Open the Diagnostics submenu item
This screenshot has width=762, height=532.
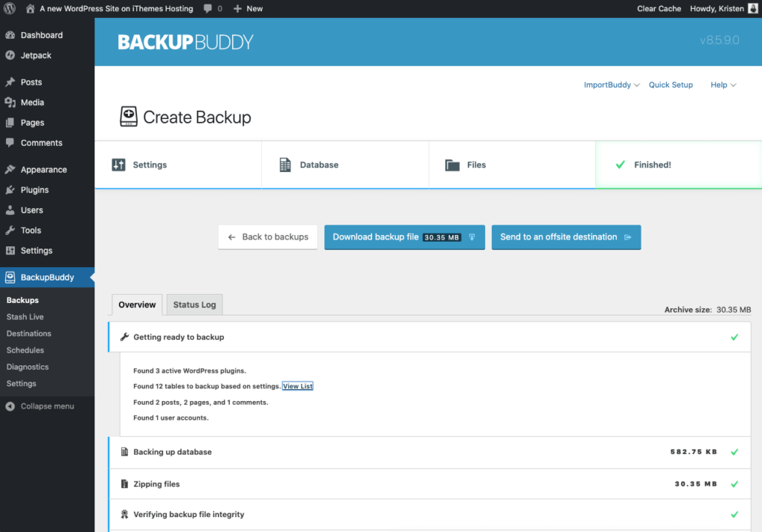point(28,367)
